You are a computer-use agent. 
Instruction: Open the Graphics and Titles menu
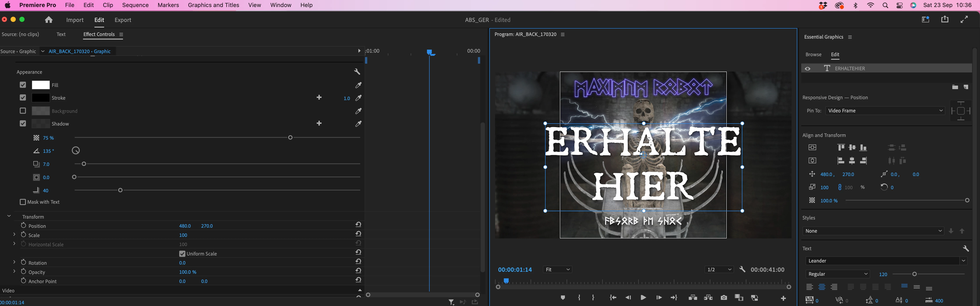pos(213,5)
